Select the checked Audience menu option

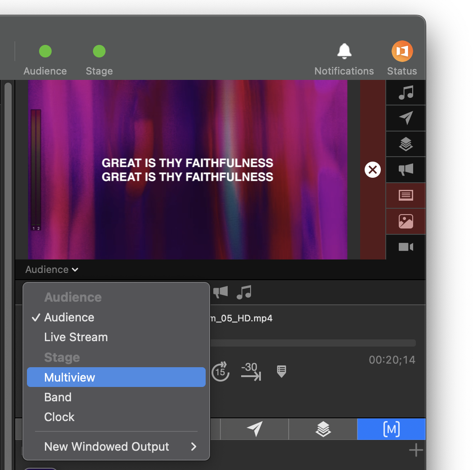coord(69,317)
